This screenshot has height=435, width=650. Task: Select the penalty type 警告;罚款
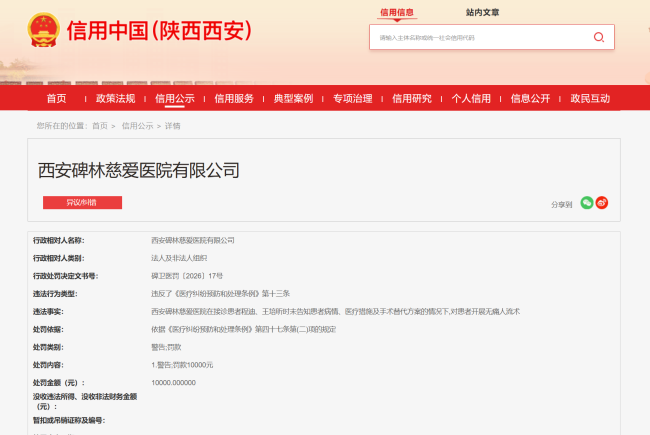click(166, 347)
